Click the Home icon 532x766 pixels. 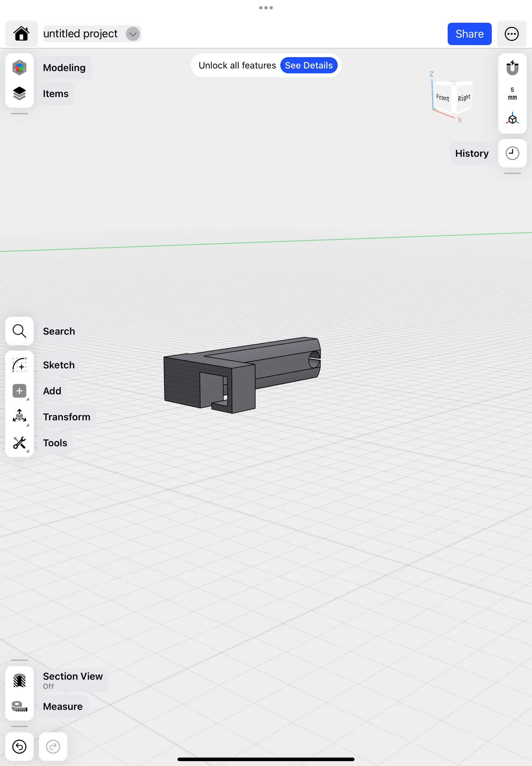click(21, 33)
